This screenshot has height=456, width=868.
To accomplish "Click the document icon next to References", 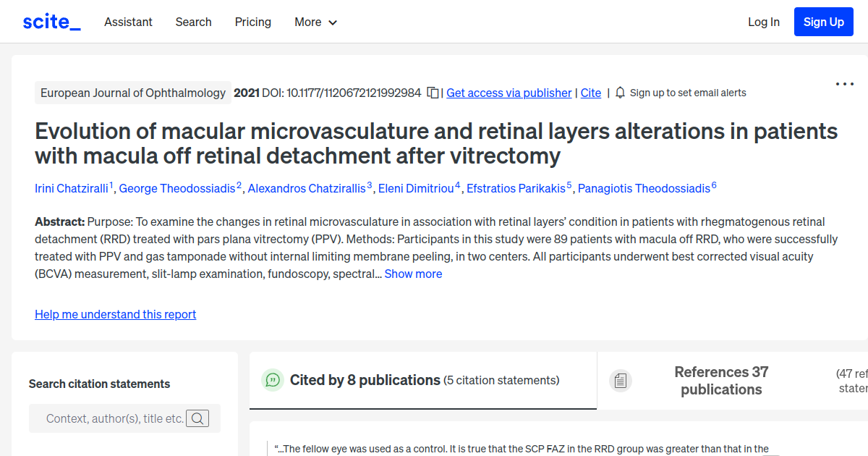I will point(621,380).
